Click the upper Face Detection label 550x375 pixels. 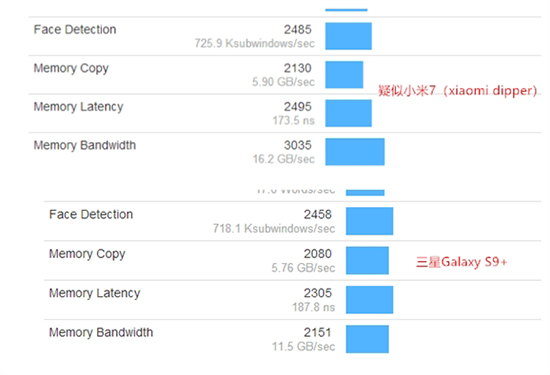75,29
